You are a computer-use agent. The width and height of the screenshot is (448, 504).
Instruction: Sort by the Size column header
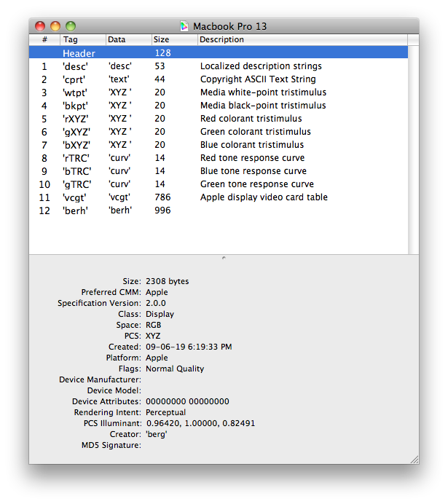(174, 39)
